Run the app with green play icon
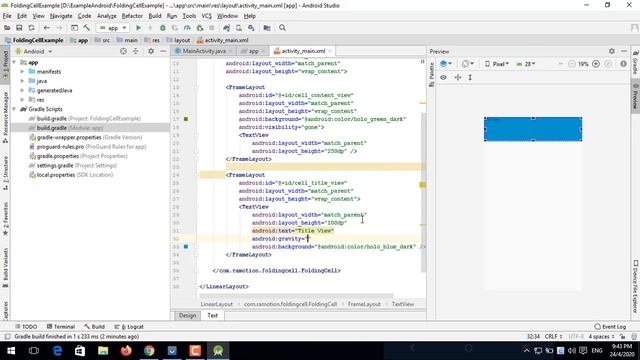Viewport: 640px width, 360px height. click(138, 28)
